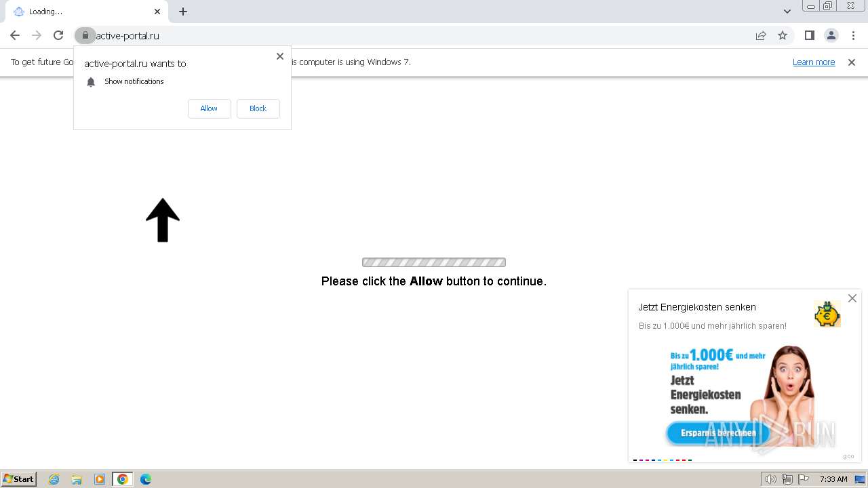Go back to the previous page

pos(15,35)
